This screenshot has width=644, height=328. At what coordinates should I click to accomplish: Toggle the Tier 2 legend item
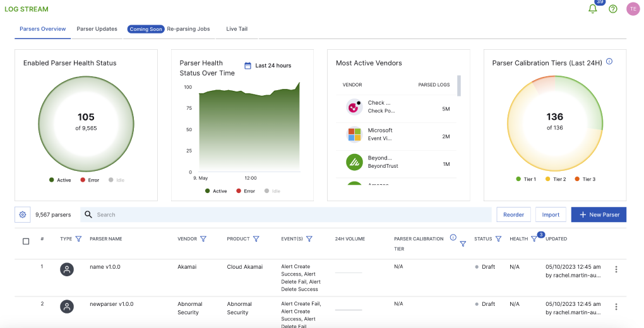(x=555, y=179)
